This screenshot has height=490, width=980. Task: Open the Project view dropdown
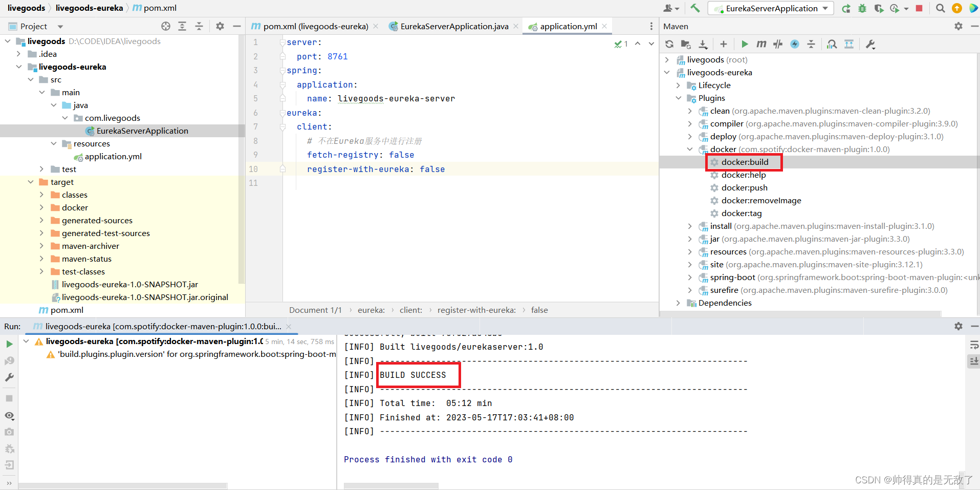(x=60, y=27)
